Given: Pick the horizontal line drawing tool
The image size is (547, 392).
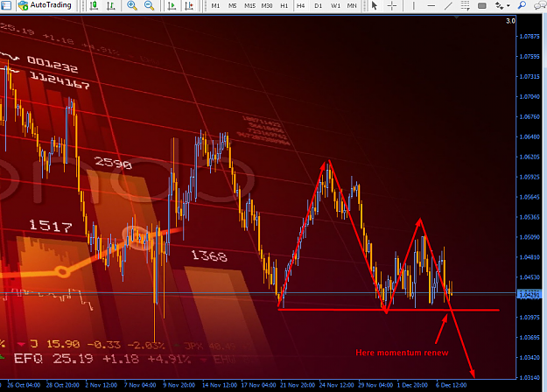Looking at the screenshot, I should (x=431, y=5).
